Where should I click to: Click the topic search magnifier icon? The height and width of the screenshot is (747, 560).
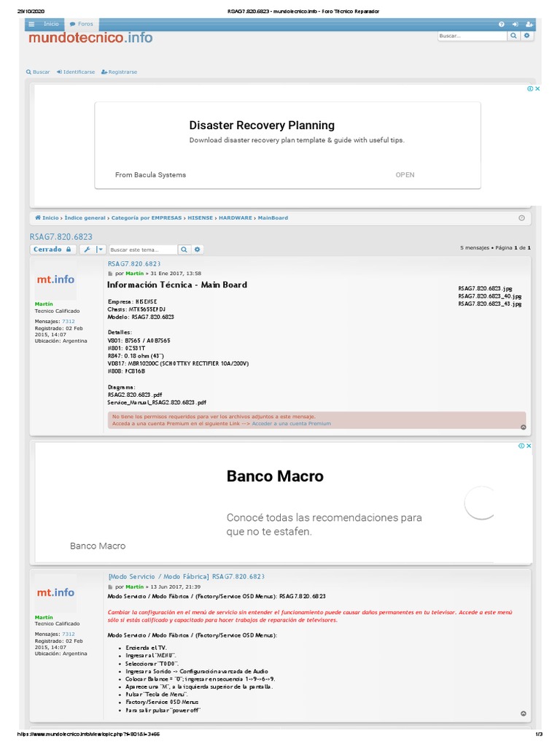(184, 249)
